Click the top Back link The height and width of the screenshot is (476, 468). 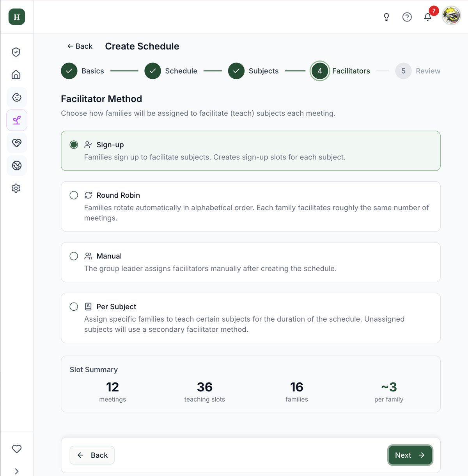pos(80,46)
